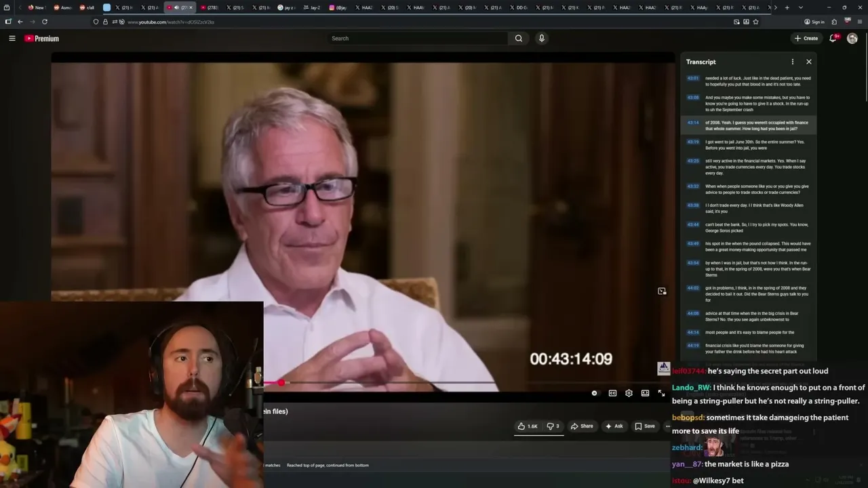868x488 pixels.
Task: Select transcript segment at 44:08
Action: point(749,317)
